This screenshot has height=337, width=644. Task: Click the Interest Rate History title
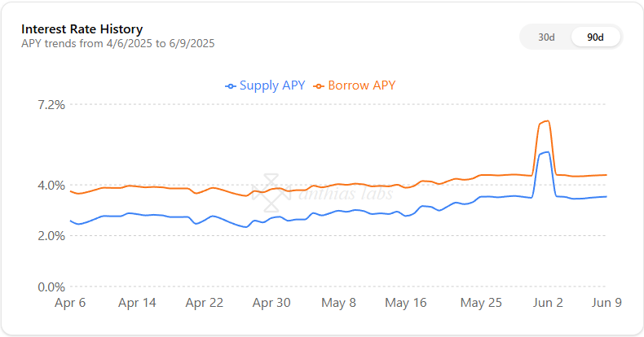click(x=82, y=29)
